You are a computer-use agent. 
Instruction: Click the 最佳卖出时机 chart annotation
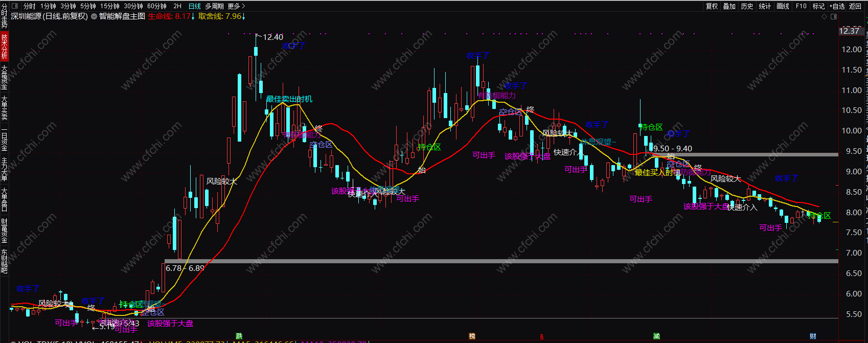click(289, 99)
